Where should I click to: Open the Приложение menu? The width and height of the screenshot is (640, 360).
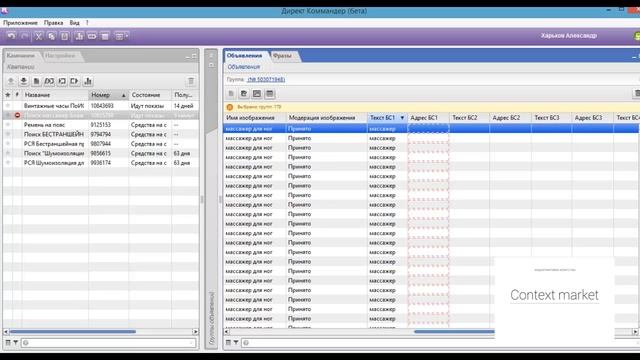(x=20, y=23)
